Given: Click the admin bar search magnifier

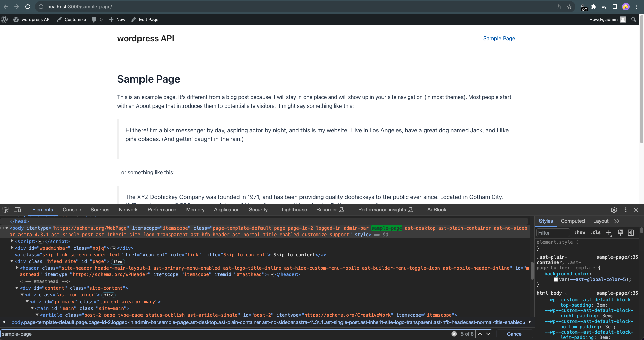Looking at the screenshot, I should click(x=634, y=19).
